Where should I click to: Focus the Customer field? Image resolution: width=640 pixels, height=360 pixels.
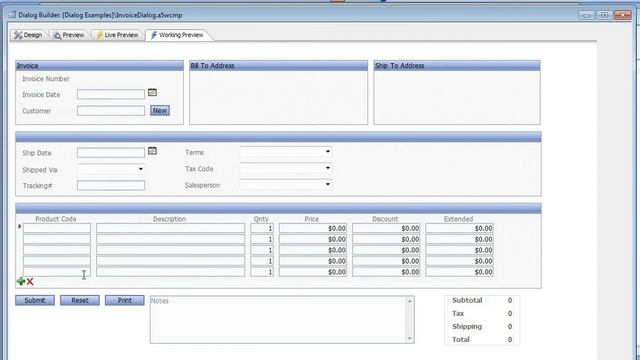(111, 111)
